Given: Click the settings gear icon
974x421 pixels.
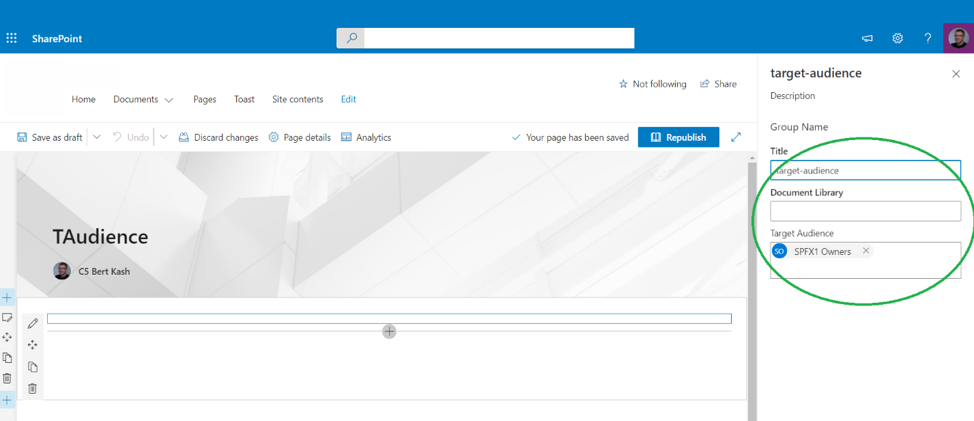Looking at the screenshot, I should 897,38.
